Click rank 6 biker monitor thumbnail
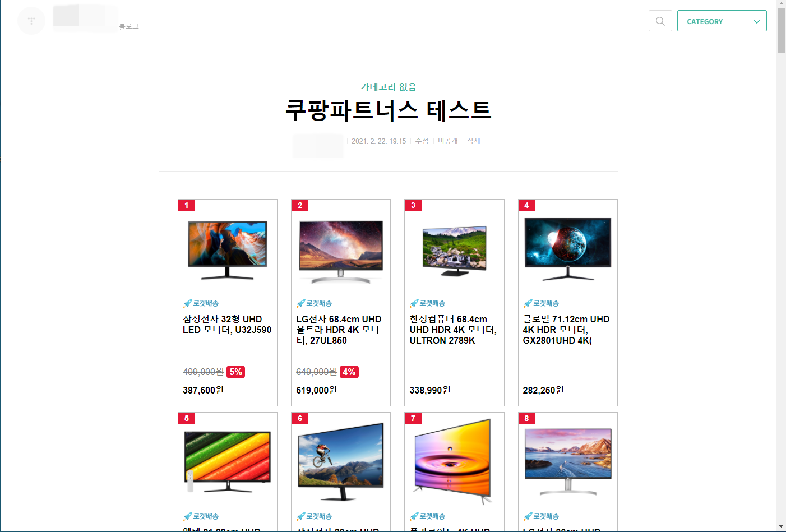 click(341, 461)
